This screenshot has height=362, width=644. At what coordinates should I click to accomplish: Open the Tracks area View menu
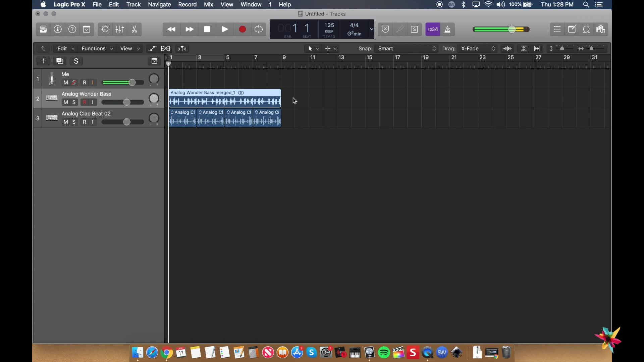(130, 49)
